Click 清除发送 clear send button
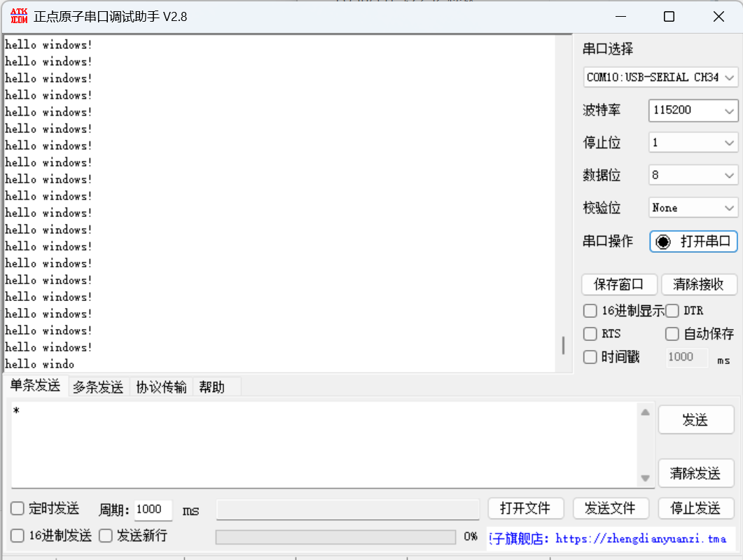This screenshot has width=743, height=560. (695, 472)
